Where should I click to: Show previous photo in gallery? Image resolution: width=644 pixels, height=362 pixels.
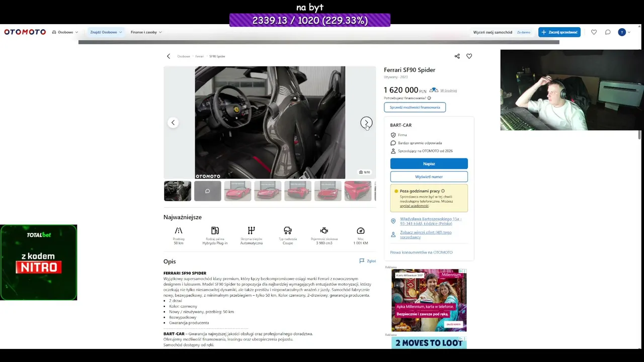173,123
